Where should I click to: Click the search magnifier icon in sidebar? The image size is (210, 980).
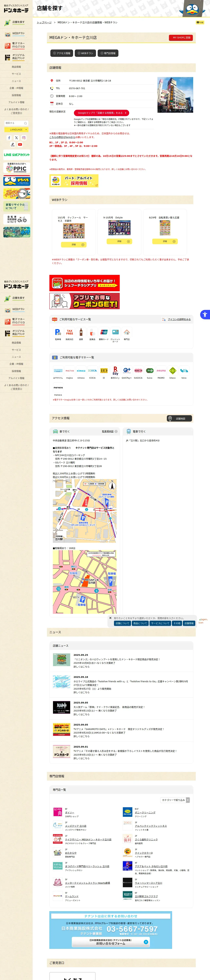point(26,123)
